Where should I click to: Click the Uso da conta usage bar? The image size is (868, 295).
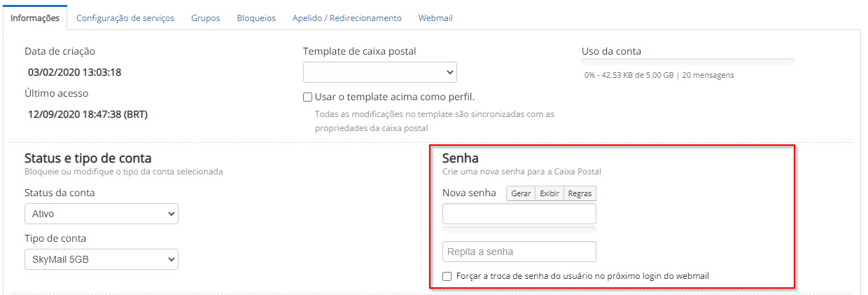click(688, 62)
